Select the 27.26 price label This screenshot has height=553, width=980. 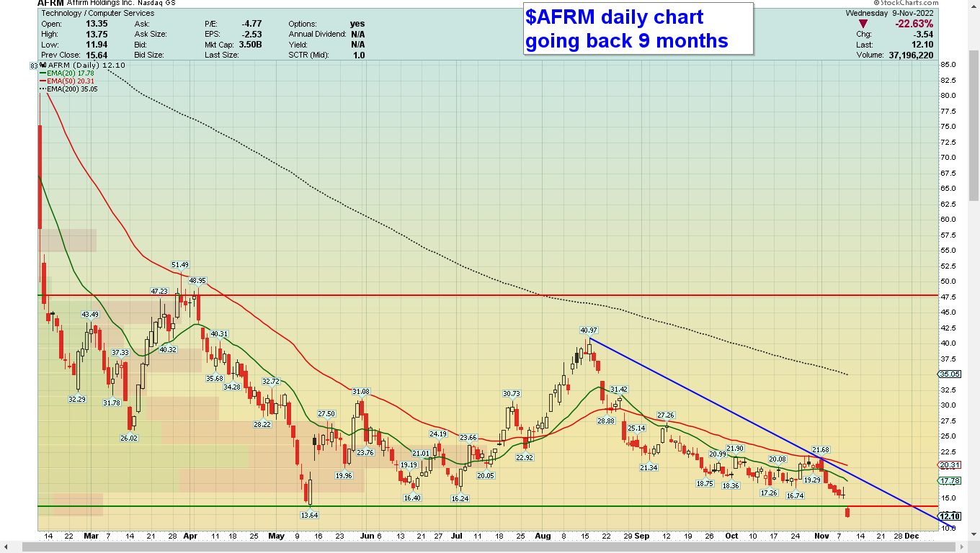coord(666,415)
